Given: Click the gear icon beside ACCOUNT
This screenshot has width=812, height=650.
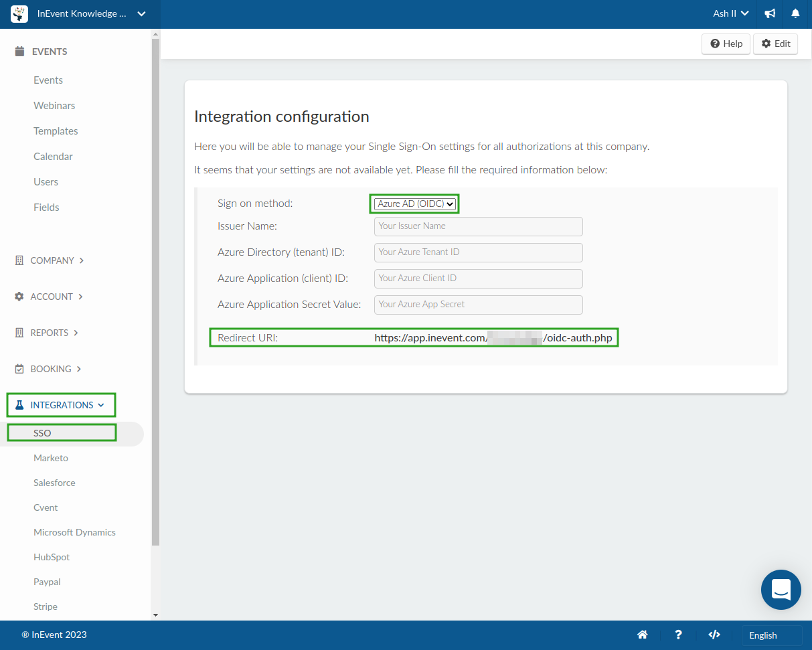Looking at the screenshot, I should point(19,297).
